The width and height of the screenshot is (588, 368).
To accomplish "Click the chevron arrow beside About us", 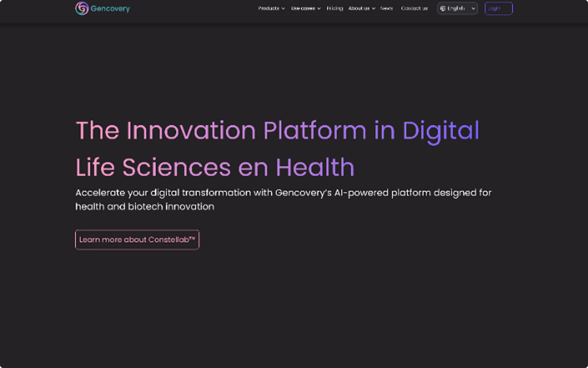I will (x=373, y=9).
